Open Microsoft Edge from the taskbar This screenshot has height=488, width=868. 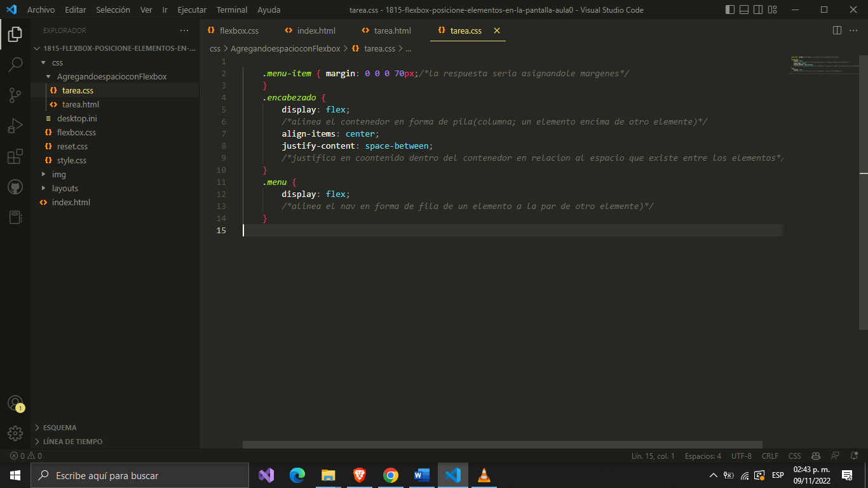click(x=297, y=475)
